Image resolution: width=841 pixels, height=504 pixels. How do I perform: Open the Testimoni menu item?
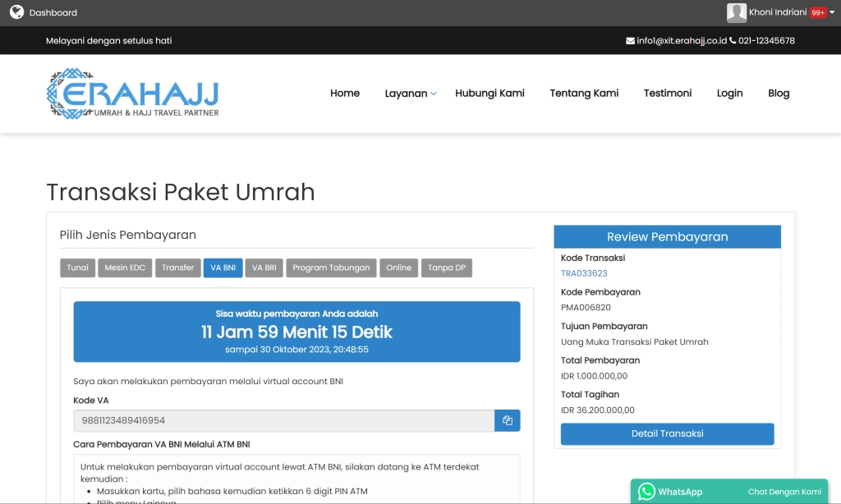[x=667, y=93]
